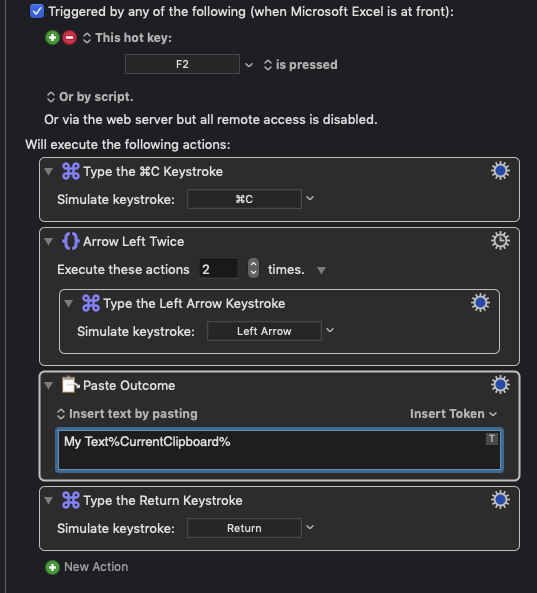Open gear menu for Paste Outcome action

[x=500, y=385]
